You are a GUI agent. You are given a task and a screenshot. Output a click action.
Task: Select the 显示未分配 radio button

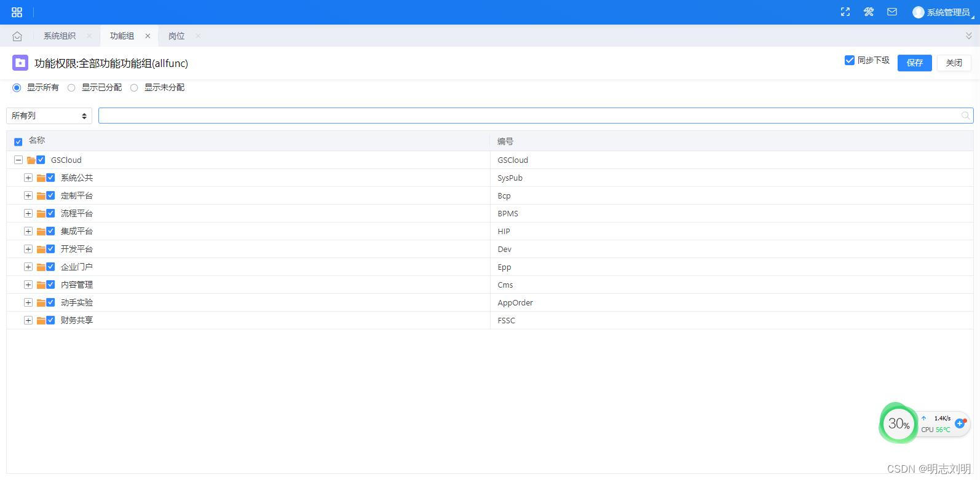[x=134, y=88]
